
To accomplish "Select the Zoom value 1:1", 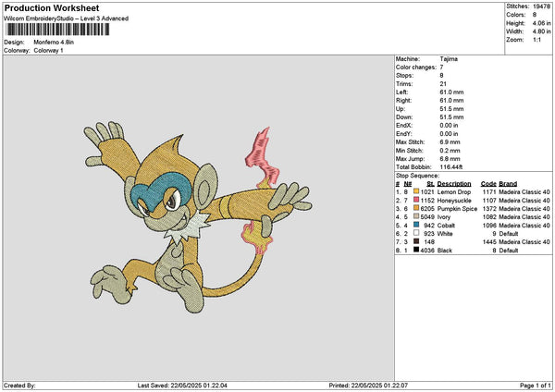I will pos(536,40).
